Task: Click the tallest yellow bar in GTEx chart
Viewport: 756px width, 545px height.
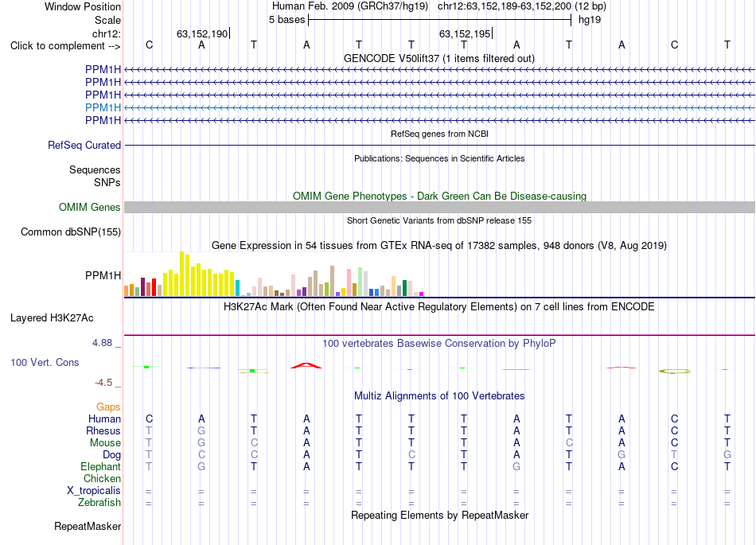Action: (181, 274)
